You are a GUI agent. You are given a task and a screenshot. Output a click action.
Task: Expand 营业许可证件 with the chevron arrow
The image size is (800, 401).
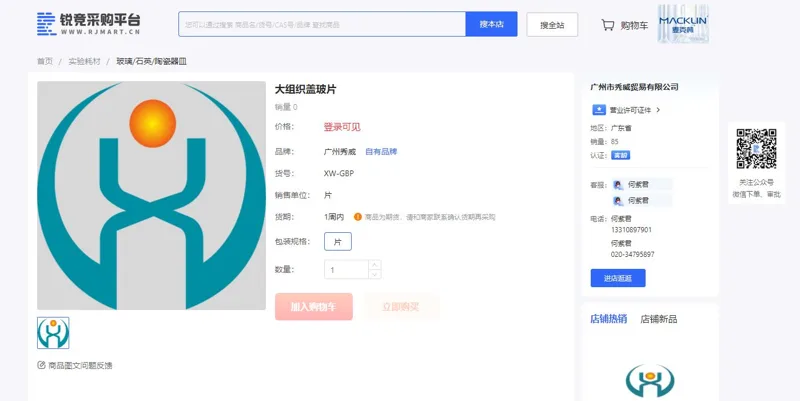[658, 110]
